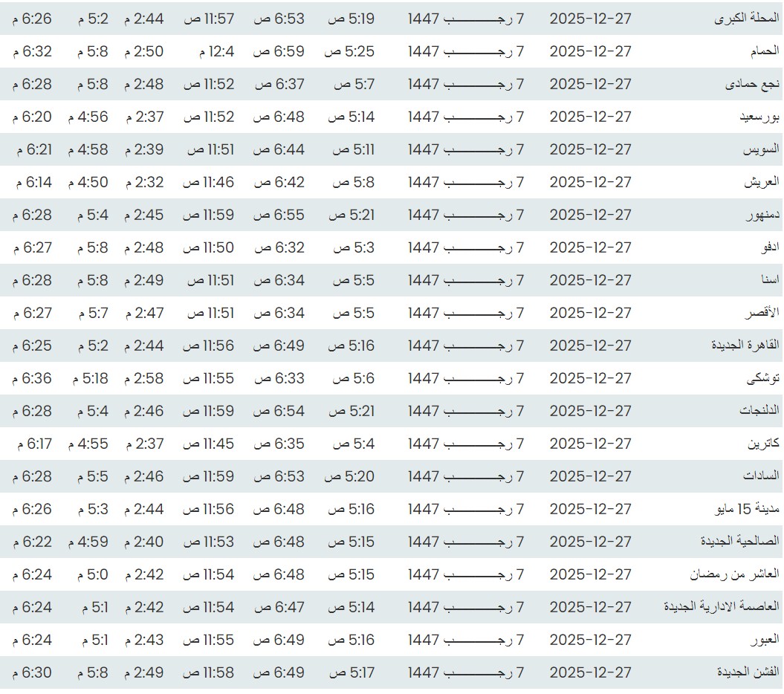Click the Gregorian date in the نجع حمادى row

coord(590,84)
